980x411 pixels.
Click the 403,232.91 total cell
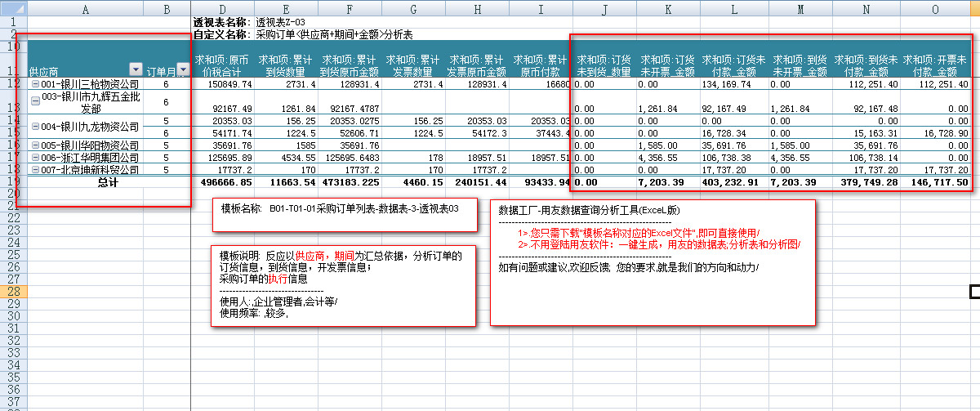pyautogui.click(x=734, y=183)
